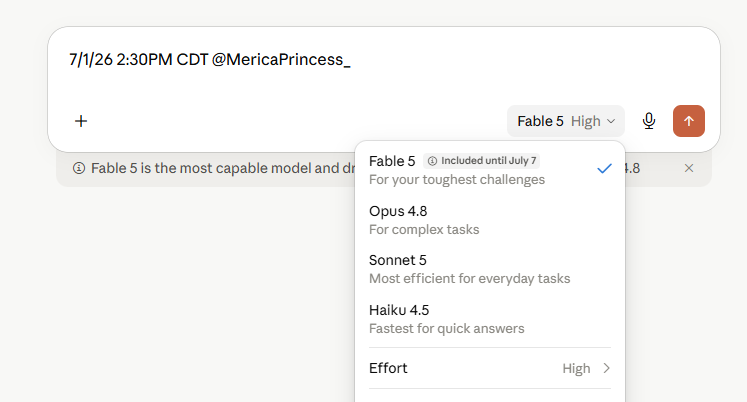Click the Fable 5 banner description text
This screenshot has height=402, width=747.
pos(223,168)
